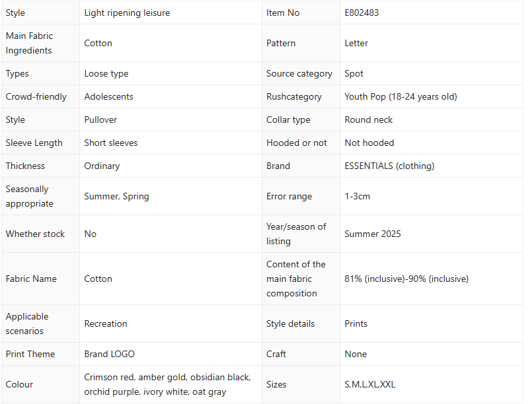This screenshot has width=532, height=404.
Task: Select the 'Not hooded' value
Action: point(369,143)
